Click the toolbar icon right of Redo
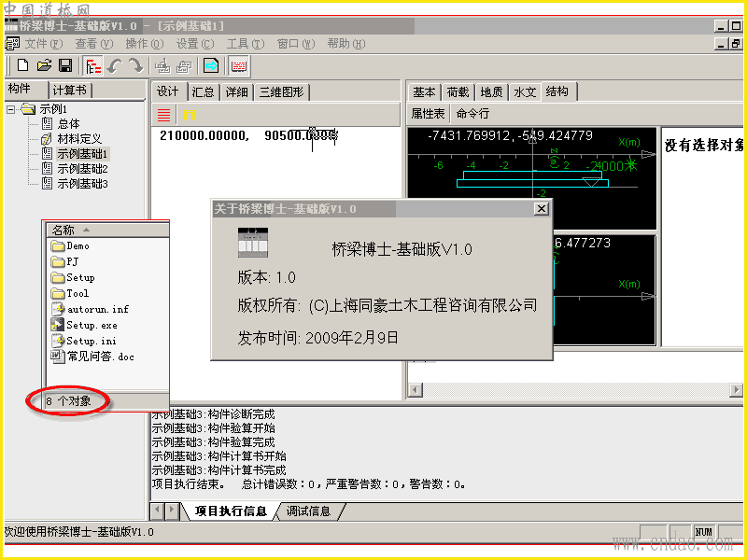 click(x=162, y=65)
